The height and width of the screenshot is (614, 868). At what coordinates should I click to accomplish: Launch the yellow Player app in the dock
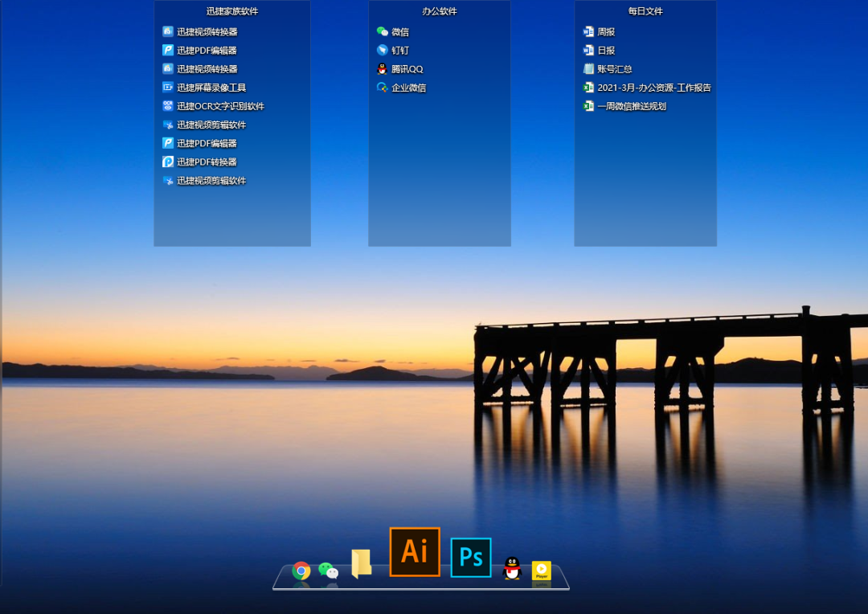542,571
